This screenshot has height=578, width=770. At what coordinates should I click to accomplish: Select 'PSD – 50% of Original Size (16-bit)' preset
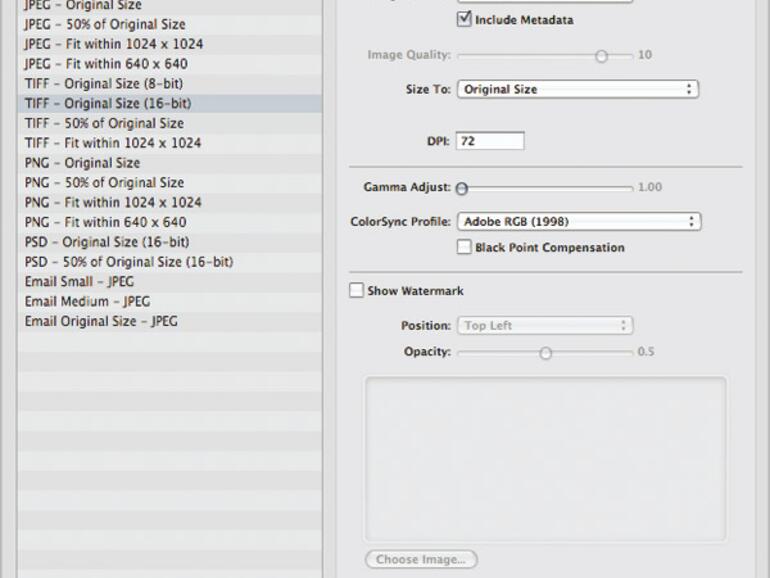click(x=170, y=262)
